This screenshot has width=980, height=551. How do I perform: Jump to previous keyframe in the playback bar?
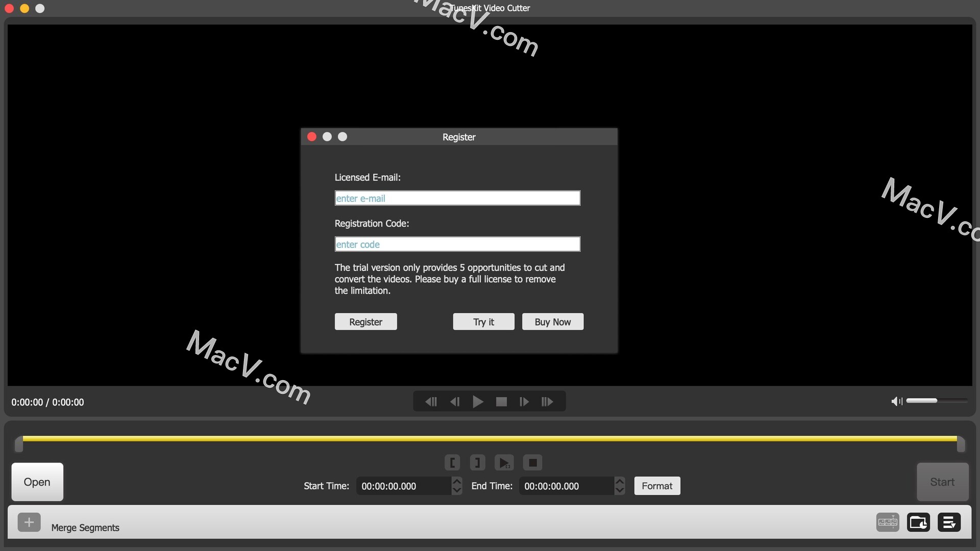coord(431,402)
